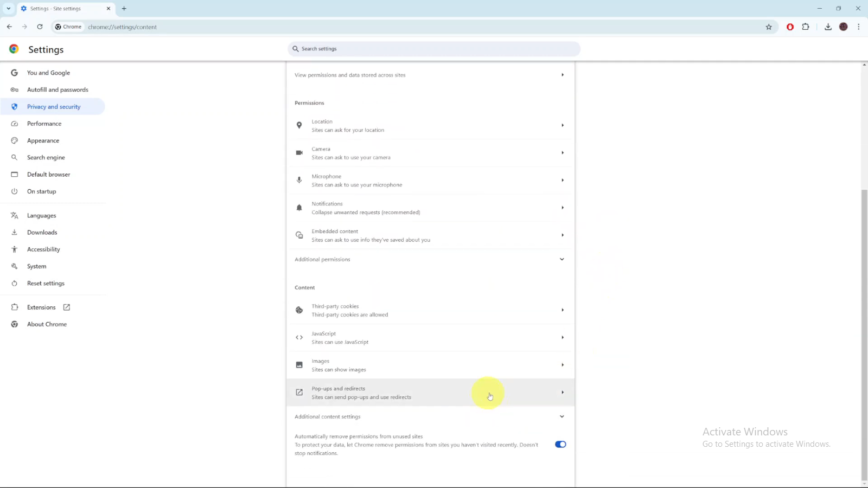Bookmark this page with the star icon
868x488 pixels.
tap(769, 27)
